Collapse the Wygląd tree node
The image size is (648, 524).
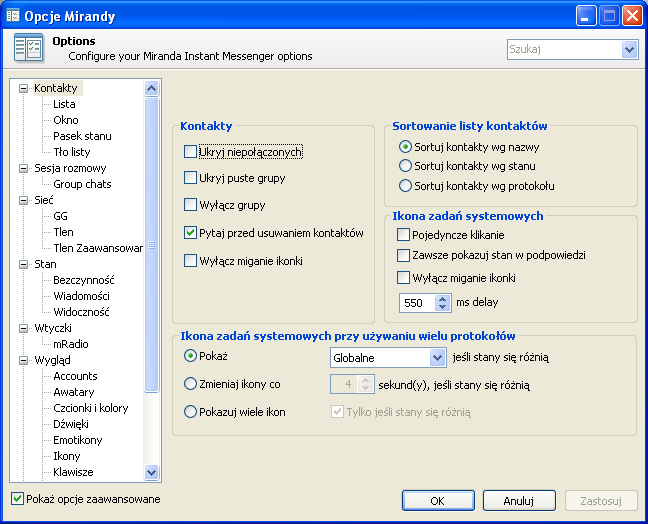tap(24, 360)
